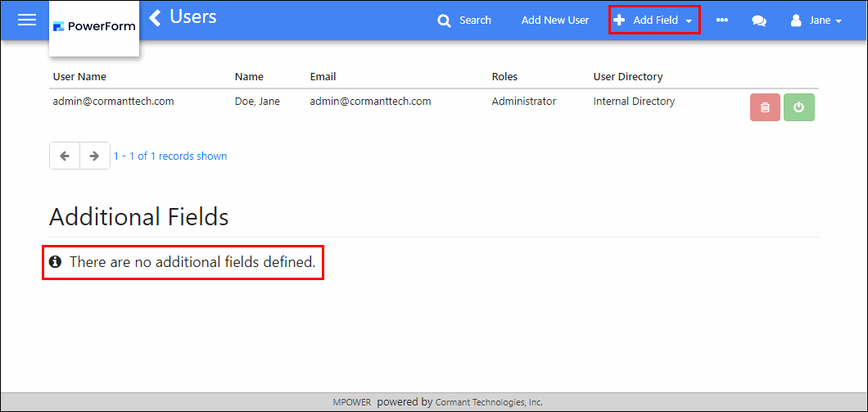Screen dimensions: 868x412
Task: Click the Search magnifier icon
Action: click(443, 20)
